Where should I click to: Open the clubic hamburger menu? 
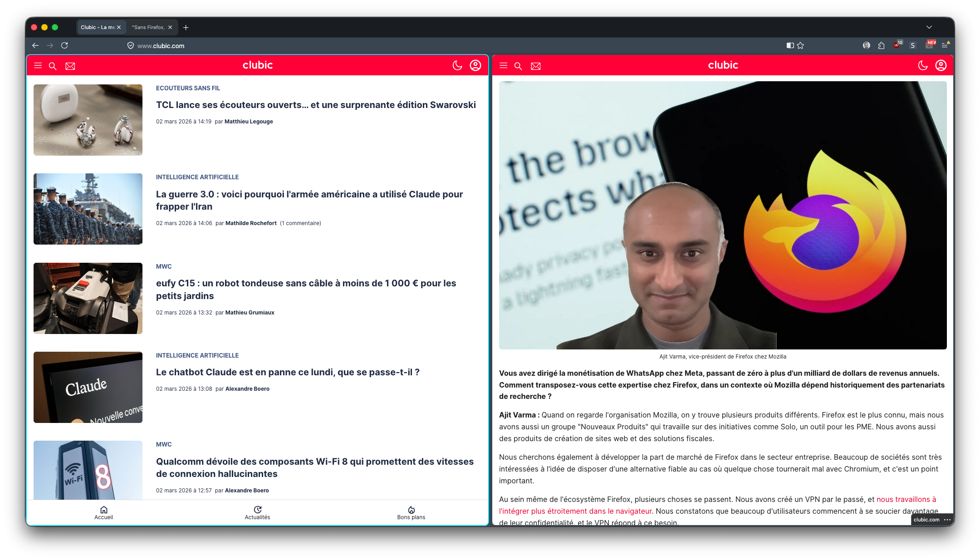tap(38, 66)
